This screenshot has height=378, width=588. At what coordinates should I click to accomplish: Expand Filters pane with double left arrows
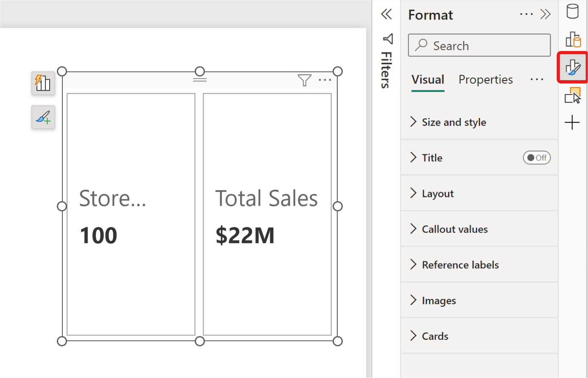(x=386, y=14)
